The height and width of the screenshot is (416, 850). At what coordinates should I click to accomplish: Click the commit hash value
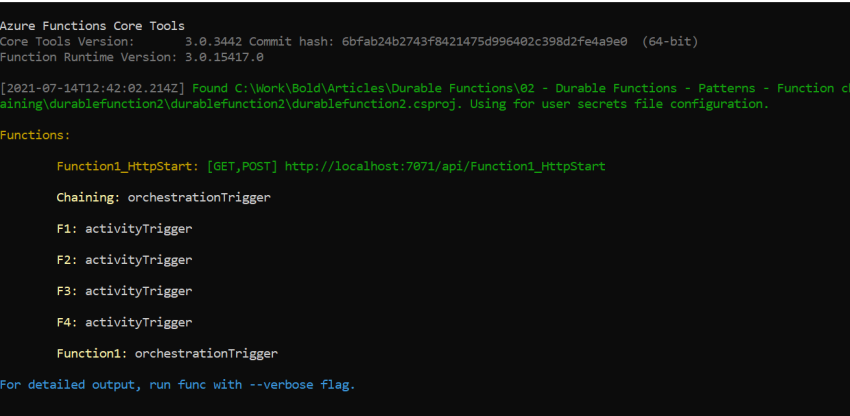point(485,41)
